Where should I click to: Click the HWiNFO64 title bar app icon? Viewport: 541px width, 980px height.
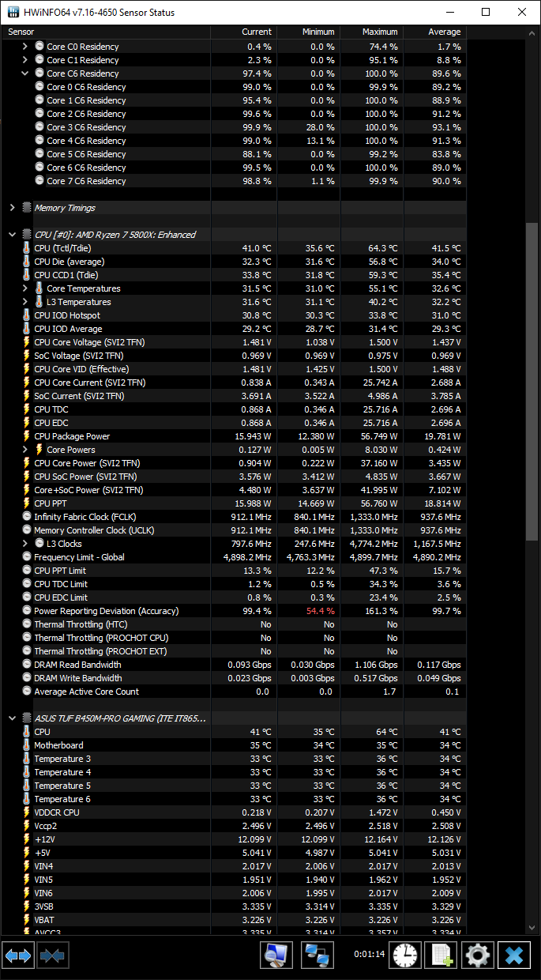click(x=13, y=12)
